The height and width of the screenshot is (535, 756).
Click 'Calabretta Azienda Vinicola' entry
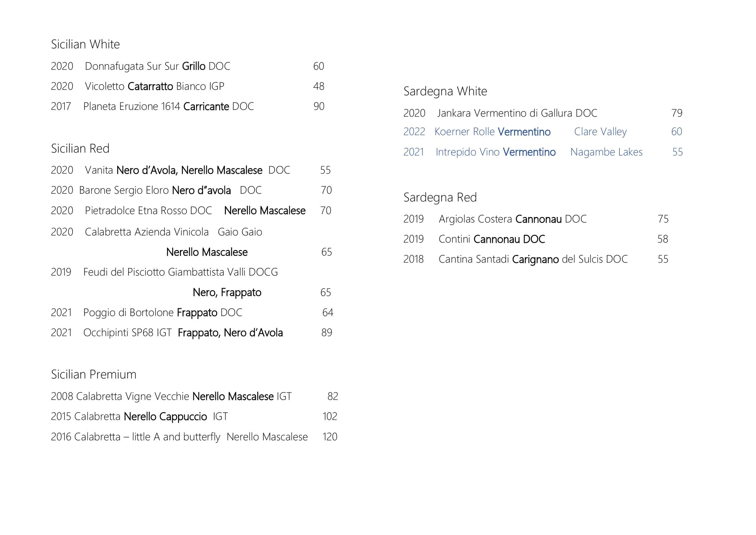click(147, 232)
